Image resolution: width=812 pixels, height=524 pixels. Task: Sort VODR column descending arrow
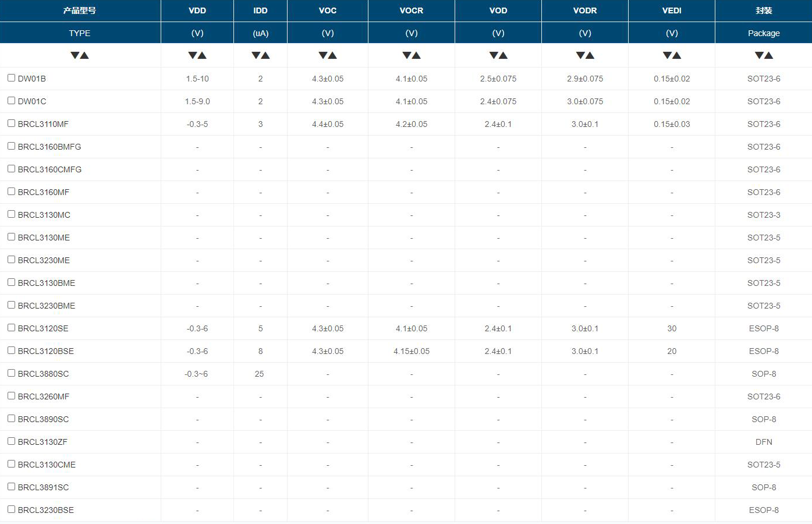coord(580,55)
